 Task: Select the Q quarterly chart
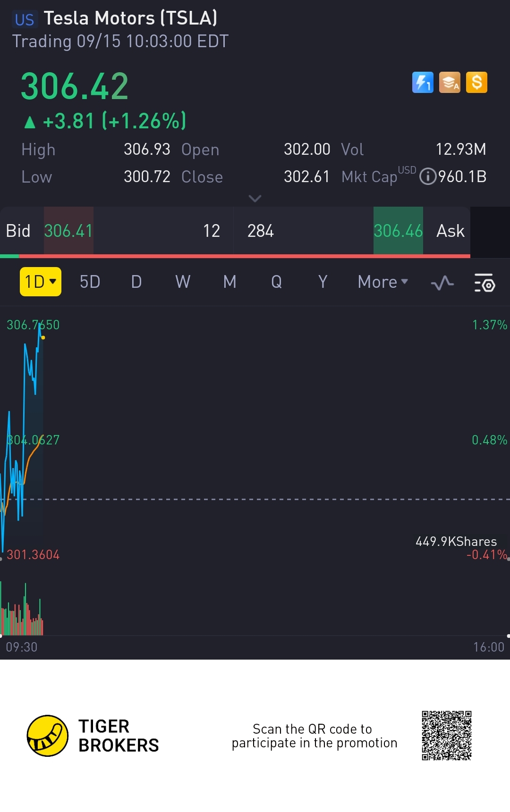pyautogui.click(x=276, y=282)
